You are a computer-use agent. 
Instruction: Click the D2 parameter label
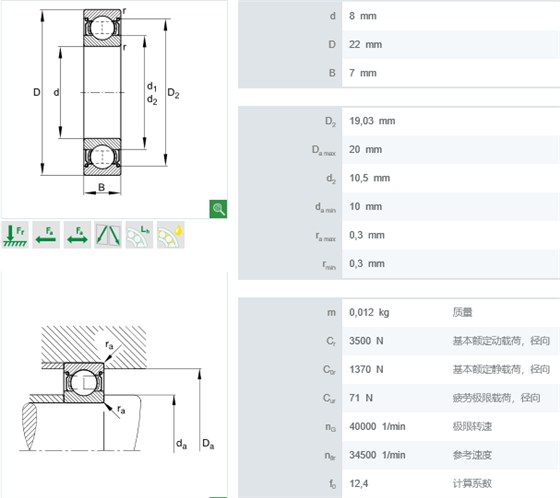tap(330, 122)
